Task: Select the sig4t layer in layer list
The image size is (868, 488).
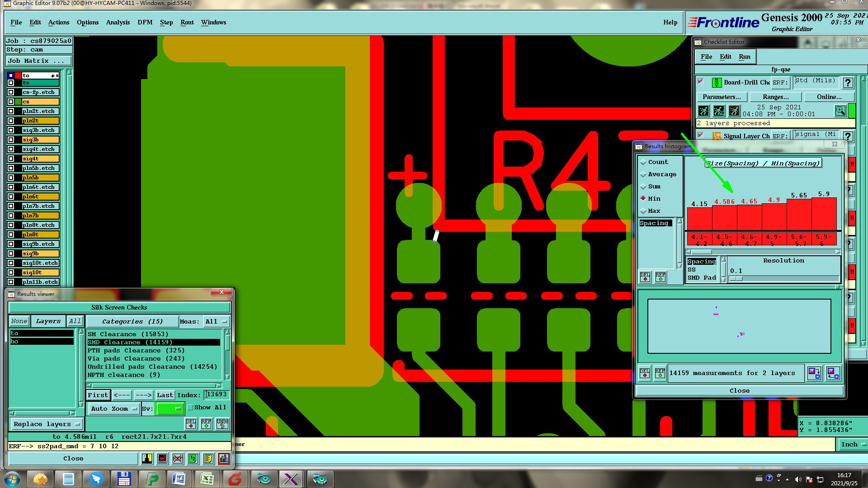Action: click(40, 159)
